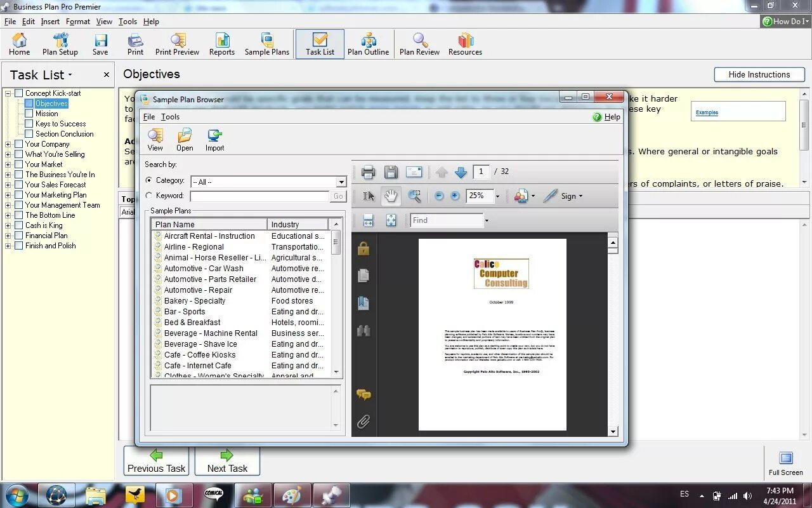This screenshot has width=812, height=508.
Task: Collapse the Concept Kick-start tree node
Action: point(8,93)
